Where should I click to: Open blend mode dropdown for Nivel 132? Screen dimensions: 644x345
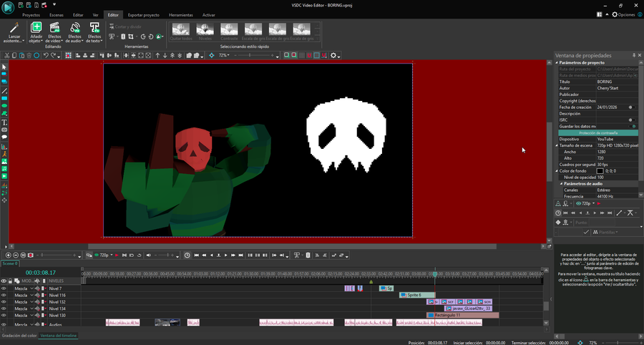[x=31, y=302]
